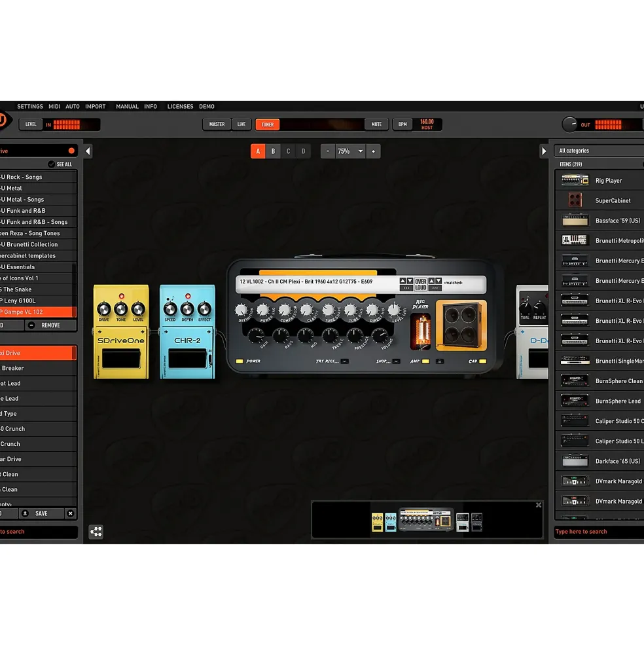This screenshot has height=645, width=644.
Task: Close the rig overview minimap
Action: tap(539, 505)
